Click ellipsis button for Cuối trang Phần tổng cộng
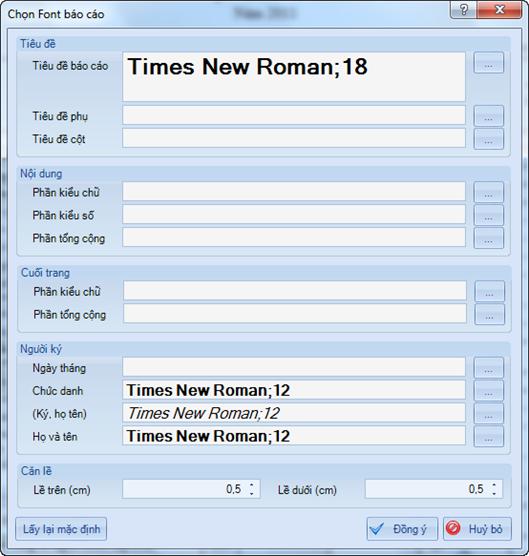Screen dimensions: 529x556 tap(489, 314)
